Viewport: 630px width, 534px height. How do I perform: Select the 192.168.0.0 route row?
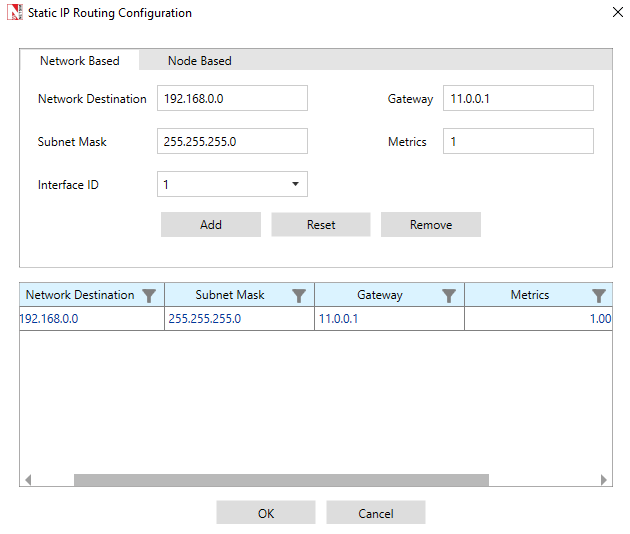point(300,319)
